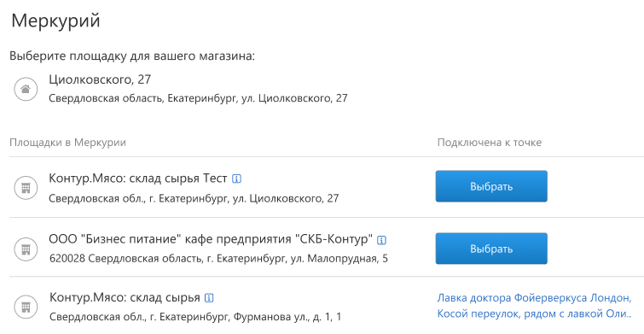This screenshot has width=644, height=334.
Task: Choose Выбрать for ООО "Бизнес питание" cafe
Action: (x=491, y=249)
